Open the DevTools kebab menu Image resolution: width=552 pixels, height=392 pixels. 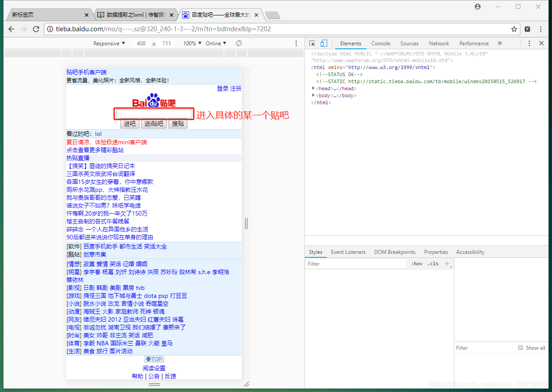529,43
